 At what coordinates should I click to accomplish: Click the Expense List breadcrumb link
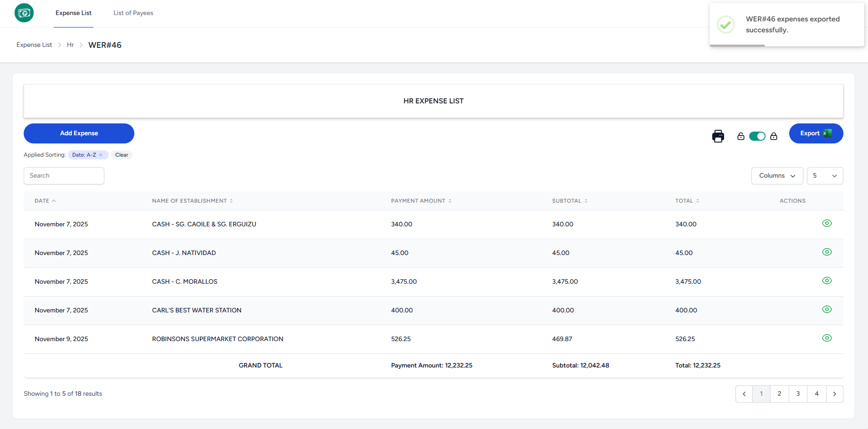pyautogui.click(x=34, y=45)
